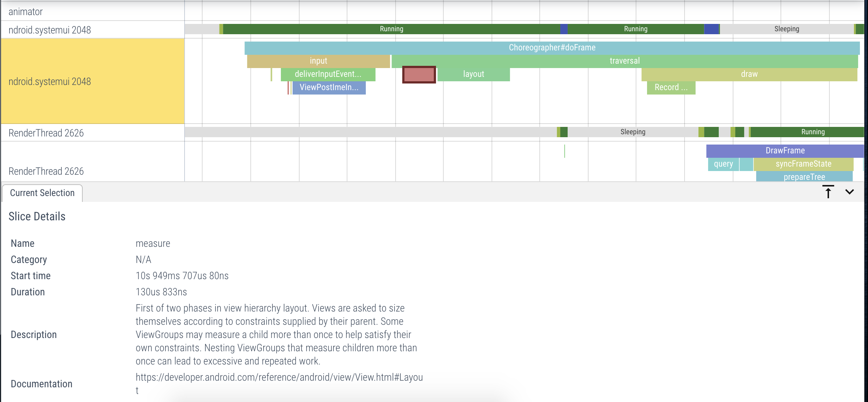Click the deliverInputEvent slice
The width and height of the screenshot is (868, 402).
(328, 74)
